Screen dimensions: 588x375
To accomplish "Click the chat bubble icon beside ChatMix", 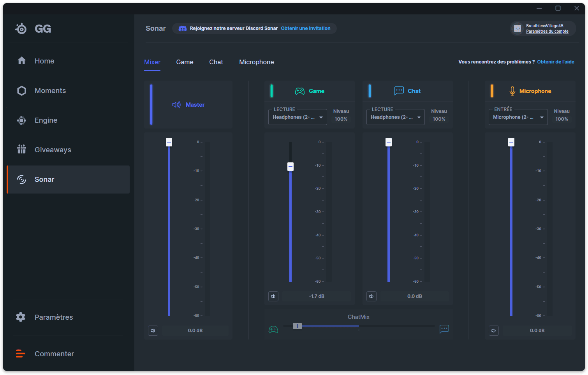I will coord(444,329).
